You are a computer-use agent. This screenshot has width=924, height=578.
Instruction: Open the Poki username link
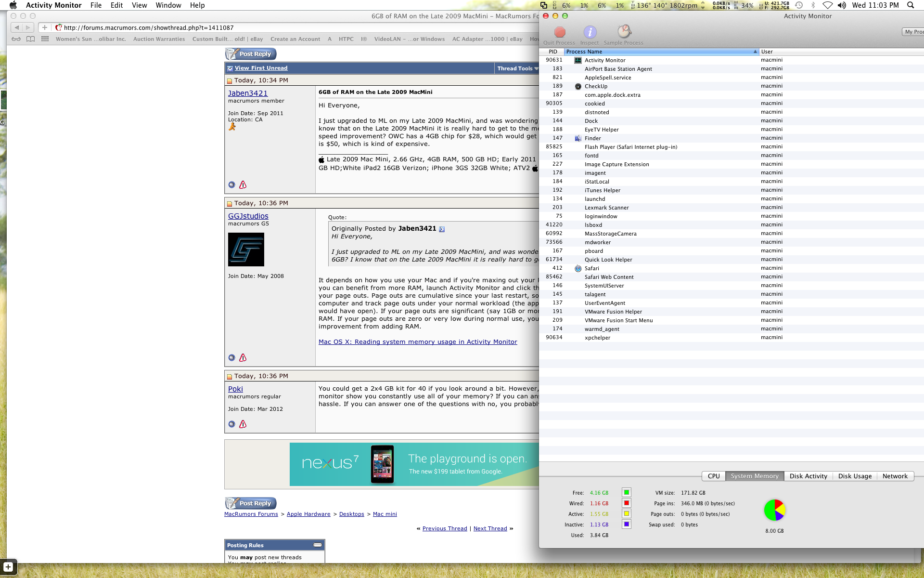tap(235, 389)
